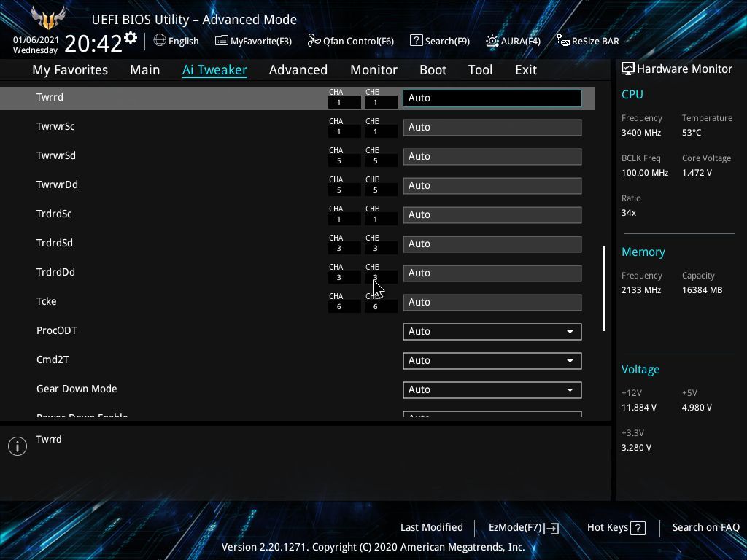Click the 20:42 clock display
Screen dimensions: 747x560
pyautogui.click(x=93, y=44)
